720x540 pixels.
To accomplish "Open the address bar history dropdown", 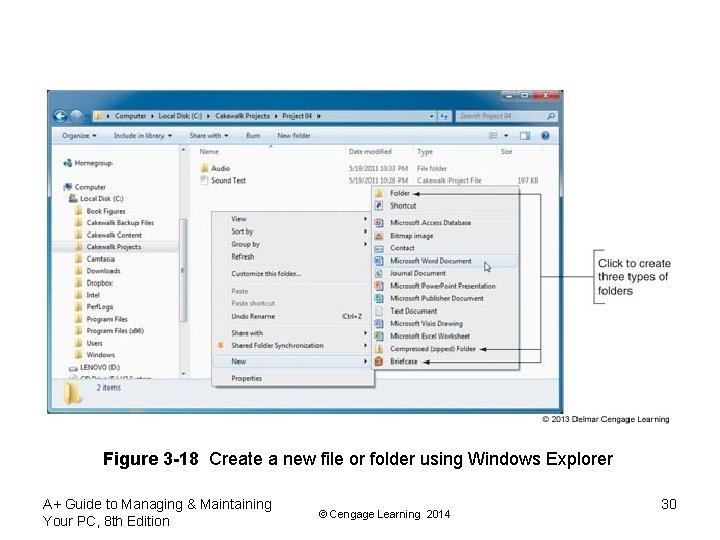I will [431, 116].
